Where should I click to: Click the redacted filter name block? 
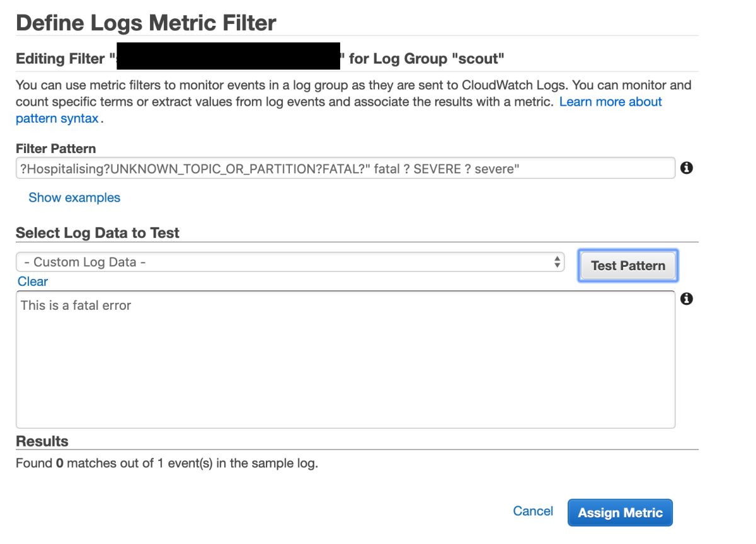pyautogui.click(x=227, y=56)
